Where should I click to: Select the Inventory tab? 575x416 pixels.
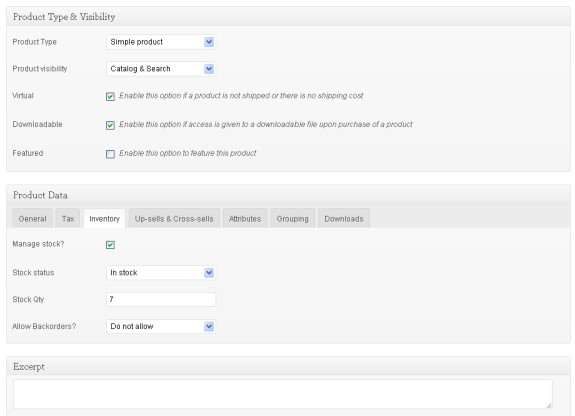[105, 219]
